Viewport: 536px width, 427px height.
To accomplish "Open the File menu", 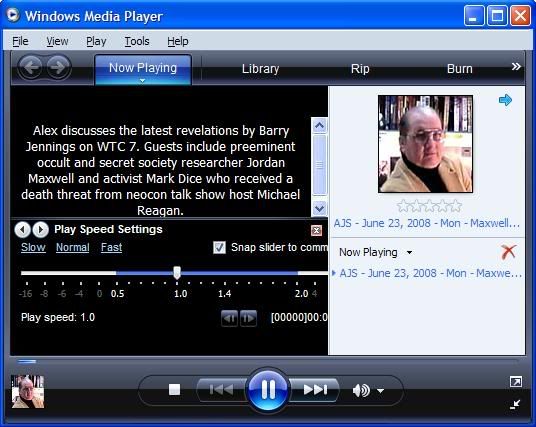I will tap(21, 41).
